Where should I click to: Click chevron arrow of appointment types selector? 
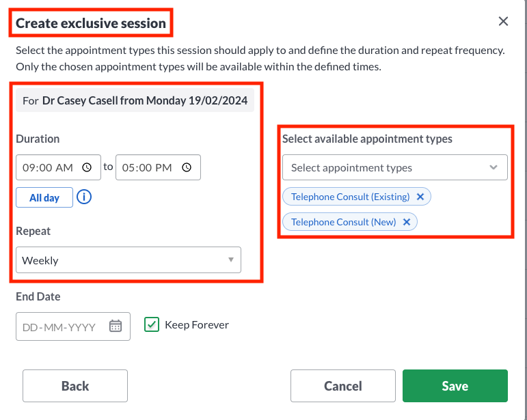pyautogui.click(x=493, y=167)
